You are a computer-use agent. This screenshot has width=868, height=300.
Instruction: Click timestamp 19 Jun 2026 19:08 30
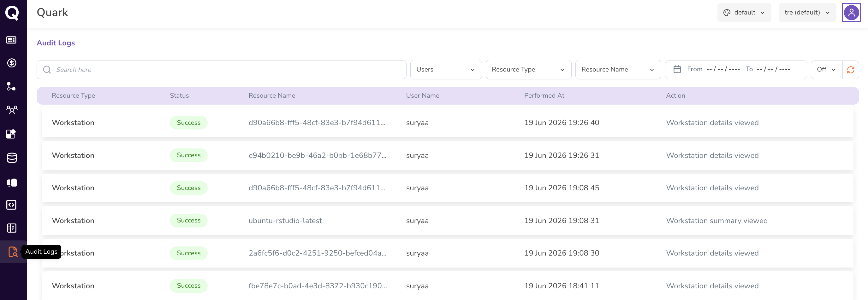[562, 253]
